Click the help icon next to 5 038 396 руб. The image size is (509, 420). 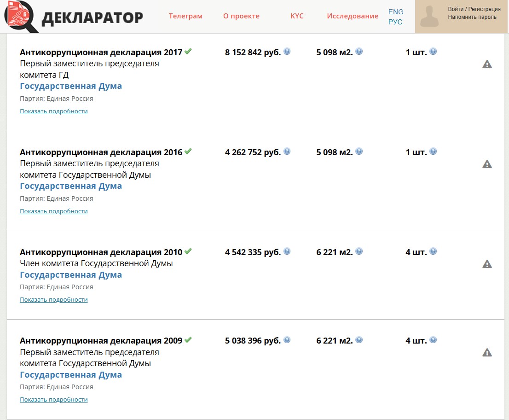(x=287, y=340)
